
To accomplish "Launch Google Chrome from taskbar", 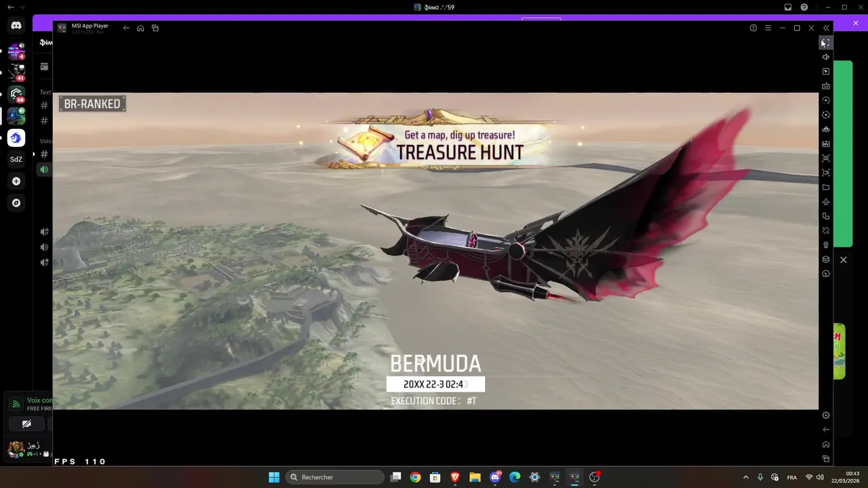I will pos(416,477).
